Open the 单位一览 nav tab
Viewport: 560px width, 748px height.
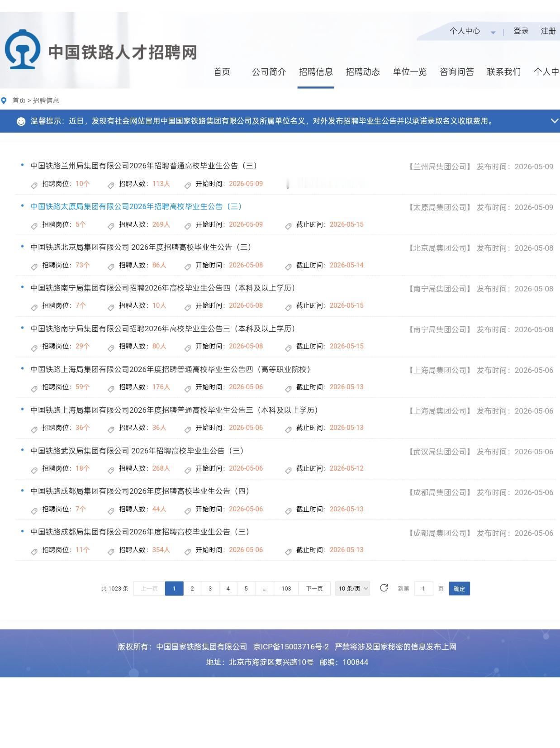(x=410, y=71)
